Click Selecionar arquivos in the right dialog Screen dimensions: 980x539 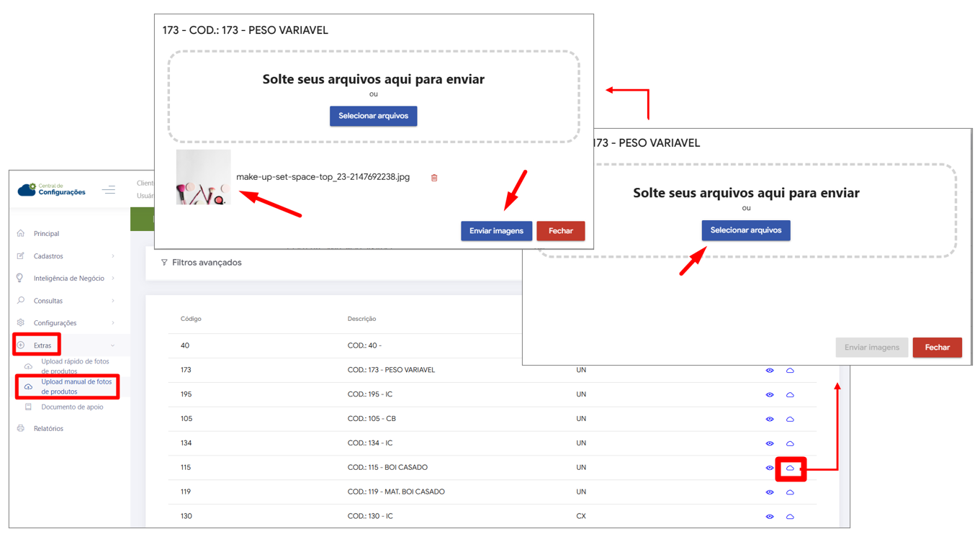point(745,230)
